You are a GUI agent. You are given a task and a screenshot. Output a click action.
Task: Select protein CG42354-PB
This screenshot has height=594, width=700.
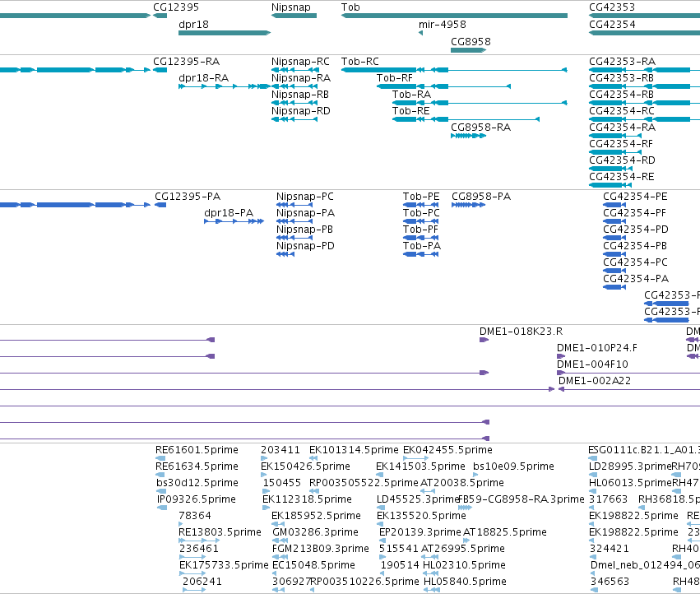point(614,254)
